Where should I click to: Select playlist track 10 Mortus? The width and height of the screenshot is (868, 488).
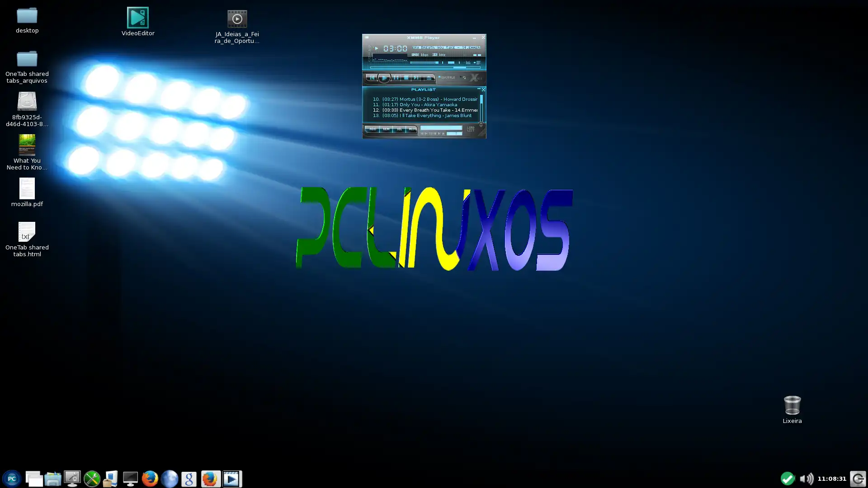click(x=425, y=99)
